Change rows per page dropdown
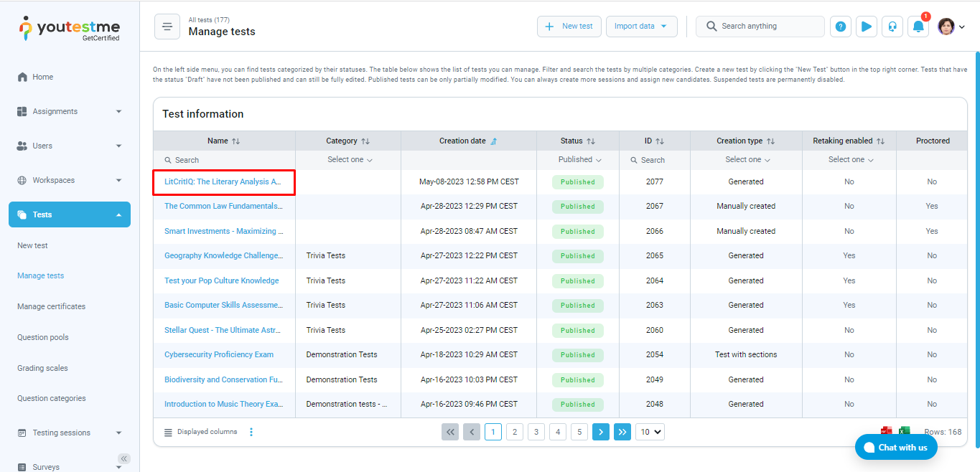980x472 pixels. (x=650, y=432)
